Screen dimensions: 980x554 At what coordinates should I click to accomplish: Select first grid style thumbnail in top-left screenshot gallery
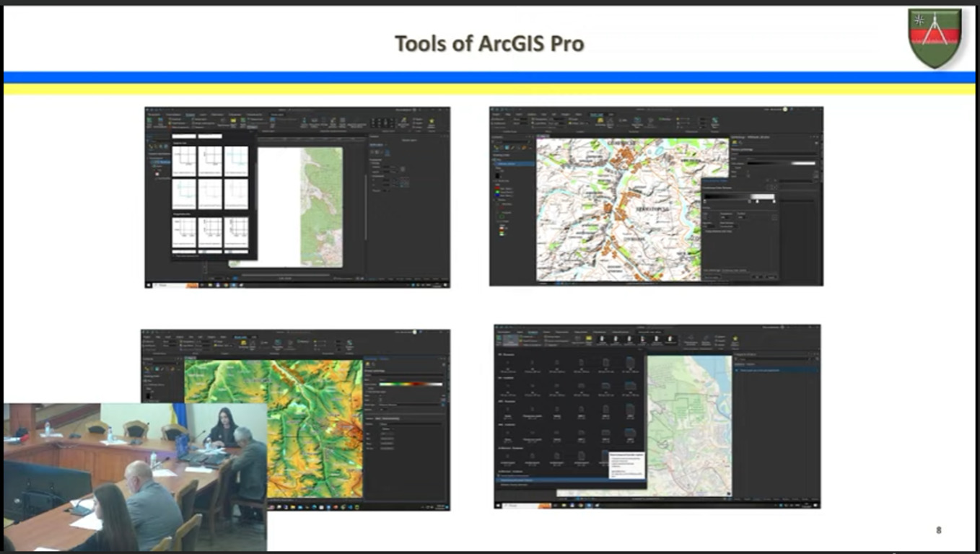[x=185, y=162]
